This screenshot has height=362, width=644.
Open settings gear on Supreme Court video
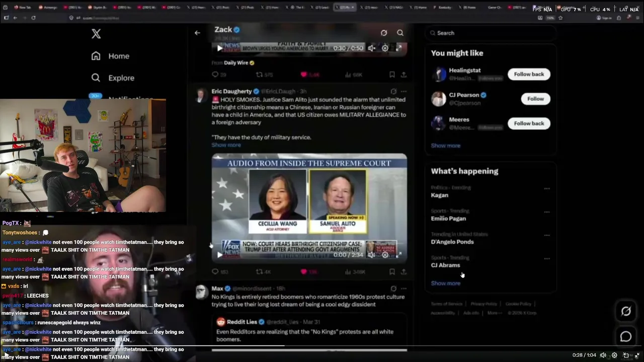click(x=385, y=255)
